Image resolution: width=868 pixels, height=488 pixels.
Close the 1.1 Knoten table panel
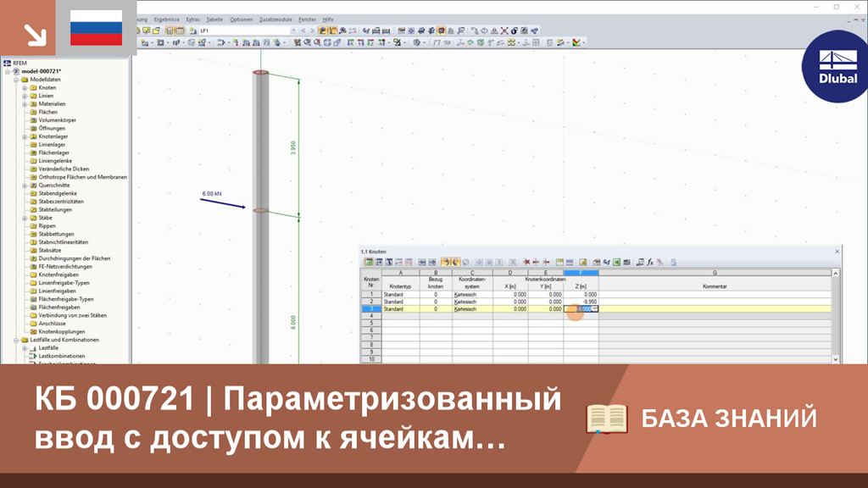point(837,252)
